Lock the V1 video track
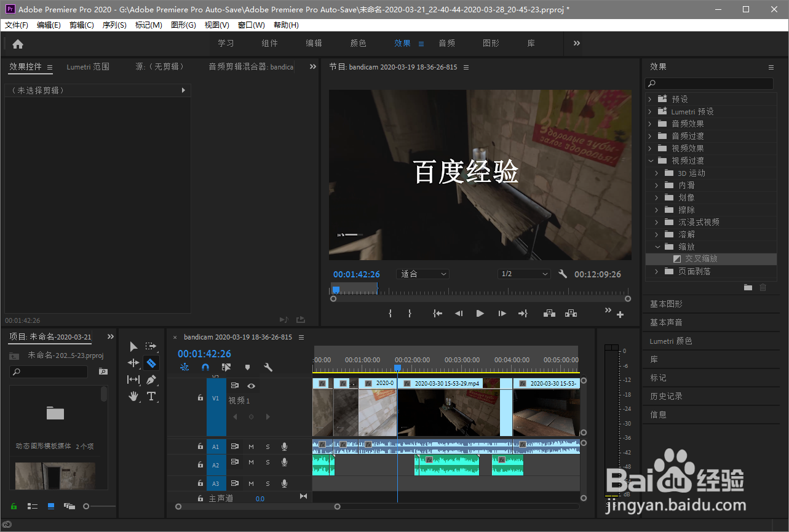789x532 pixels. pos(200,398)
